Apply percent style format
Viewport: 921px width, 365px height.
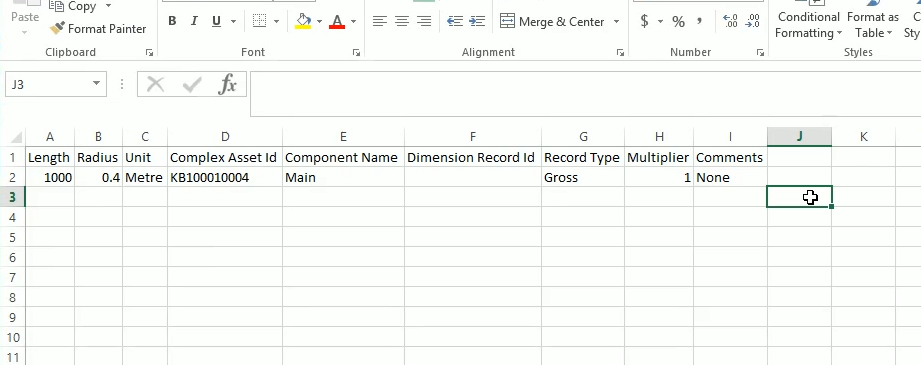point(678,22)
